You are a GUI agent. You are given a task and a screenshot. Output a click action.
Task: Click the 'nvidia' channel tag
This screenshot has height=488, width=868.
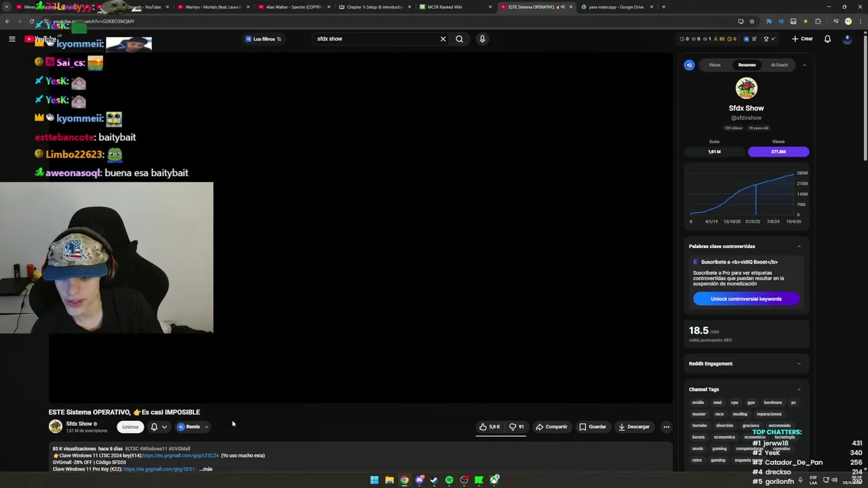(x=698, y=403)
